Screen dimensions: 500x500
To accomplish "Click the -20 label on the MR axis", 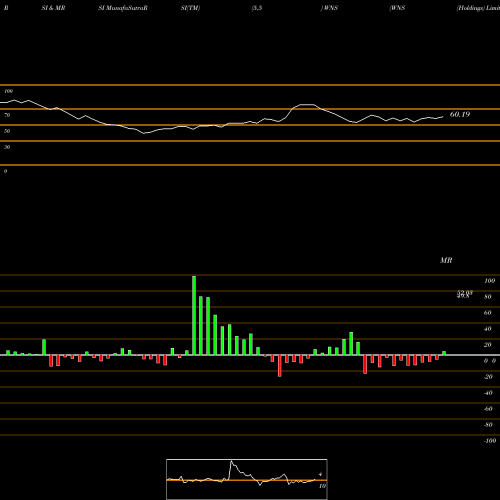I will pyautogui.click(x=488, y=377).
